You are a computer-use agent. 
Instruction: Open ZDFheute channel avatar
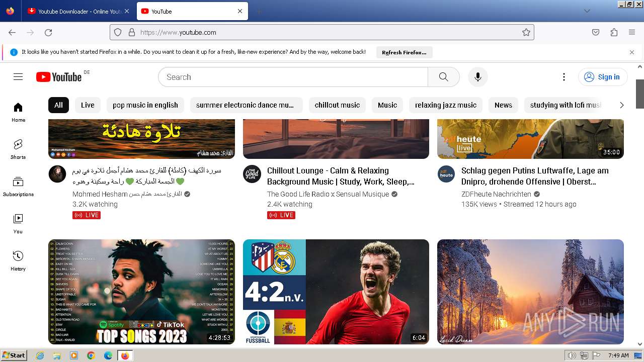[446, 174]
